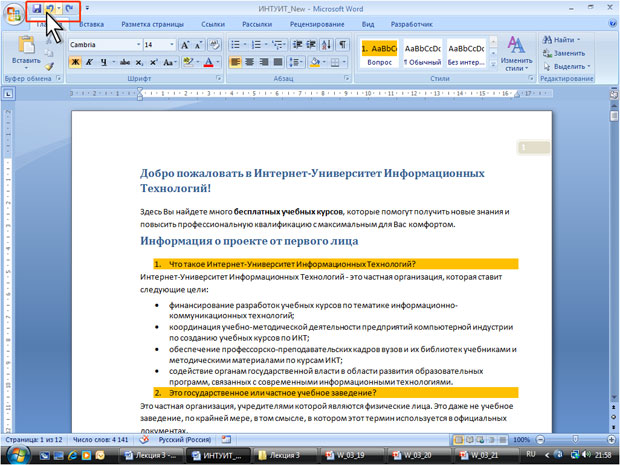Open the Cambria font name dropdown
Image resolution: width=620 pixels, height=465 pixels.
click(x=138, y=45)
